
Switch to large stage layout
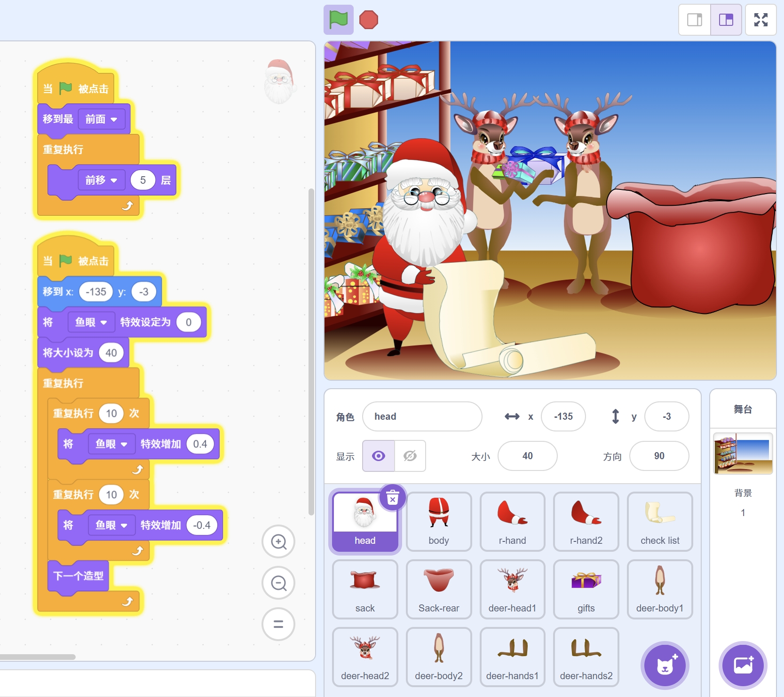726,20
